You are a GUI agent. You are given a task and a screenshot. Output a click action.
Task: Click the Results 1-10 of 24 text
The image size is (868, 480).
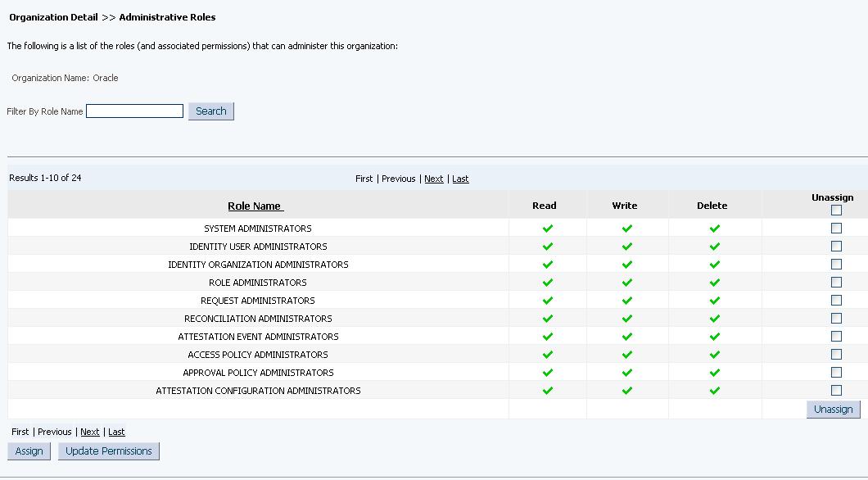(x=45, y=178)
